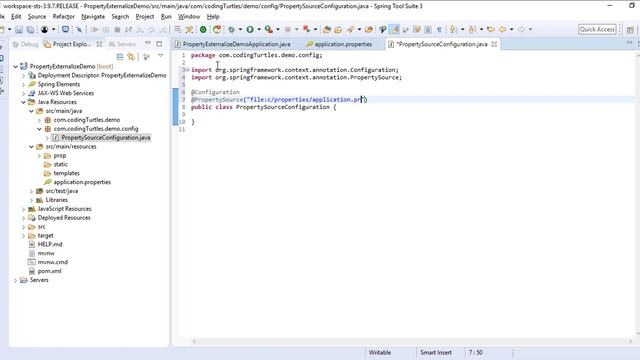Click the Save All icon
Image resolution: width=640 pixels, height=360 pixels.
[30, 30]
